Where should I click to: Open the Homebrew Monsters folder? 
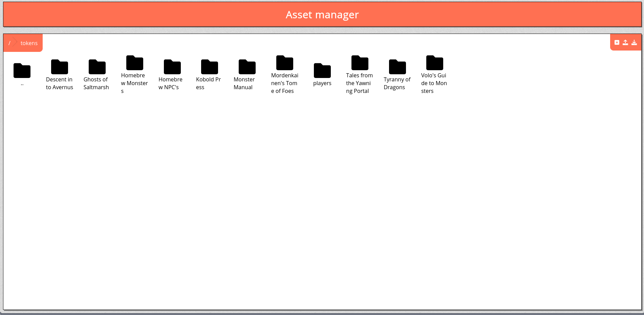[134, 62]
